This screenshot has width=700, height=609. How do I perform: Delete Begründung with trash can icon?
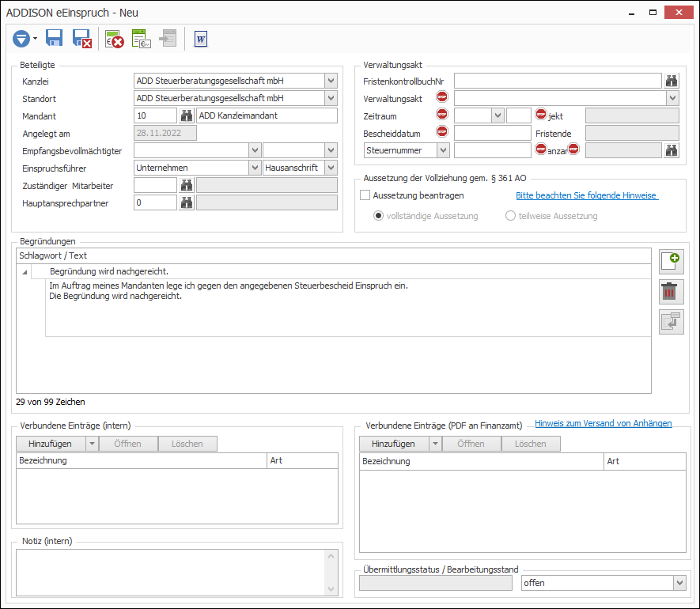[x=671, y=292]
